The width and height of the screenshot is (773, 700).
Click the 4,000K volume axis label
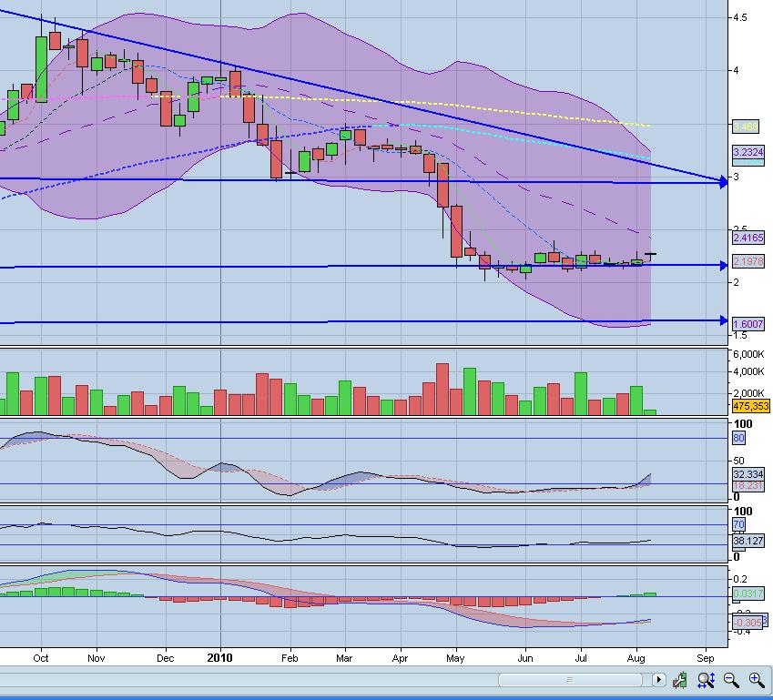pos(748,371)
